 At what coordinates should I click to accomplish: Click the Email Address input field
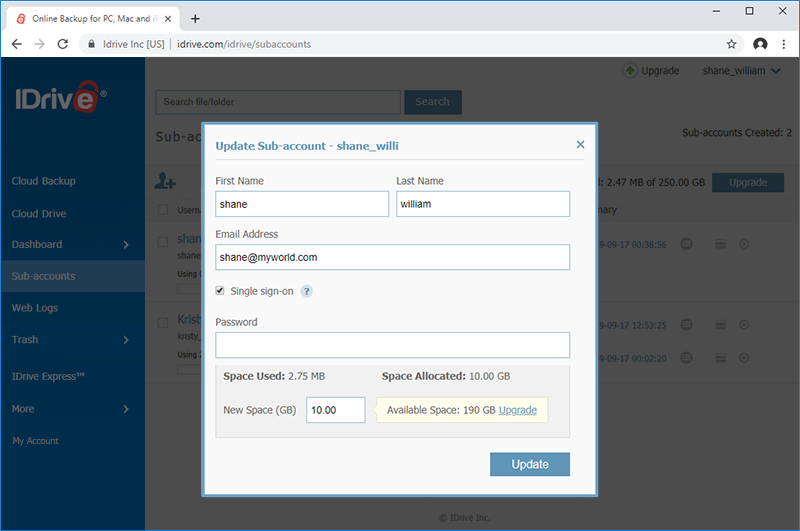[x=392, y=257]
